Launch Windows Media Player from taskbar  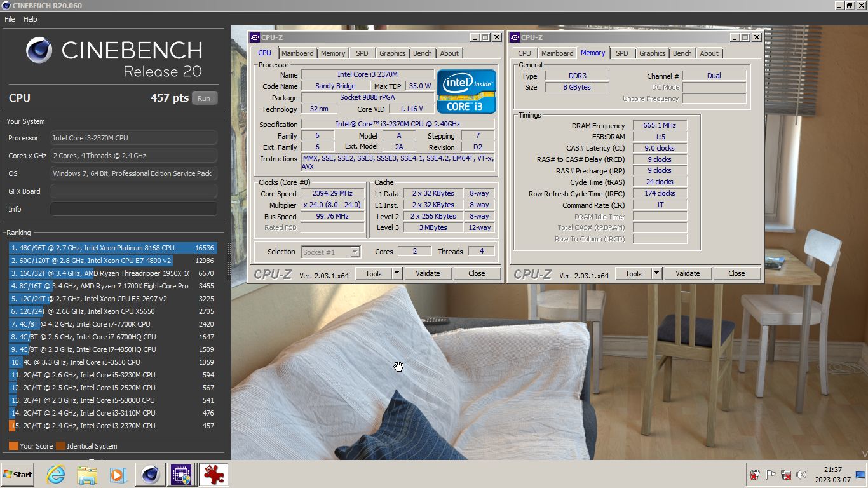point(118,475)
